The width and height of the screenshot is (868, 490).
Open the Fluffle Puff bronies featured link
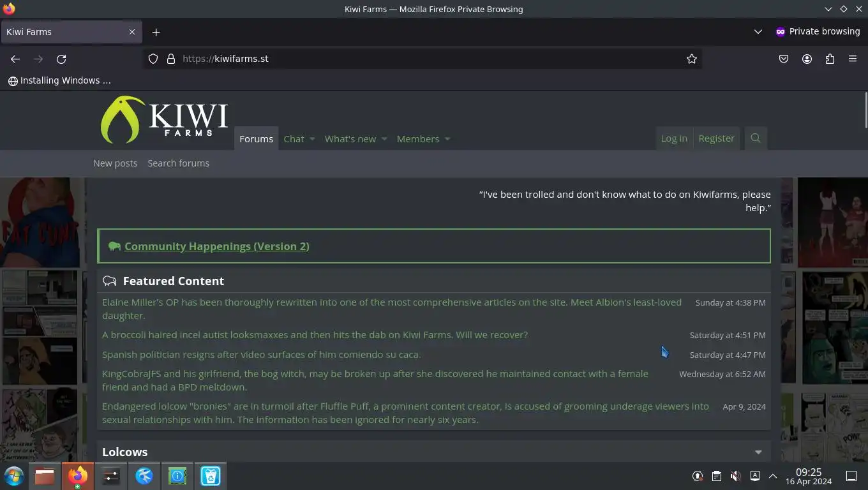pos(405,413)
